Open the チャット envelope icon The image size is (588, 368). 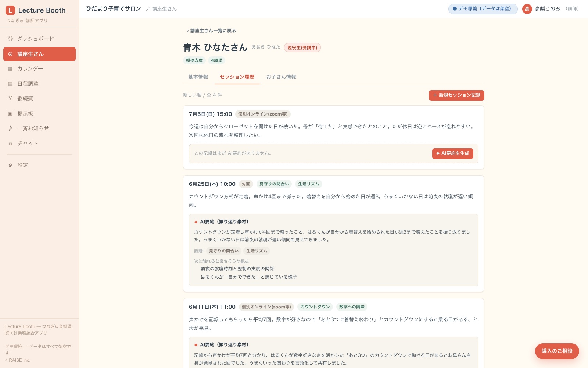click(x=10, y=144)
